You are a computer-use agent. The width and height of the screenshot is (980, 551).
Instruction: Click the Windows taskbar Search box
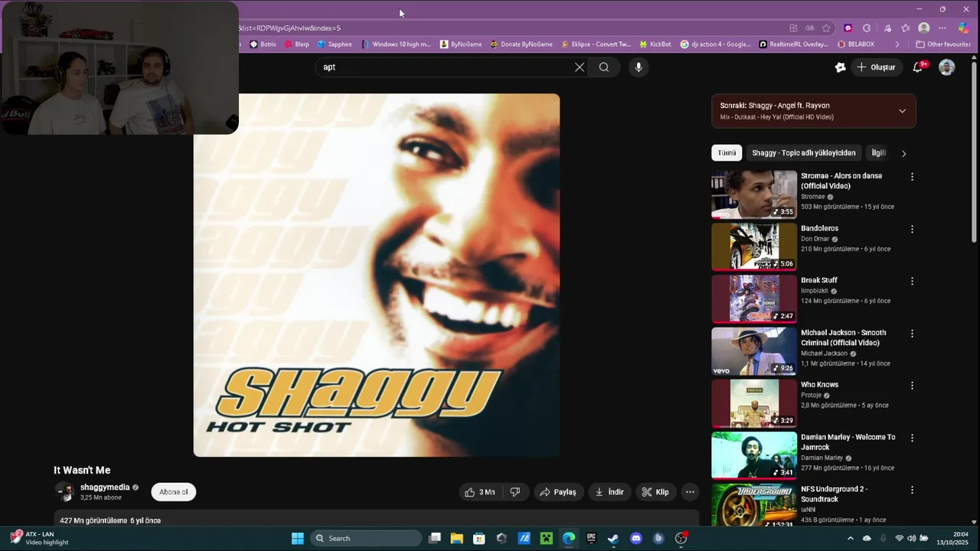(367, 538)
